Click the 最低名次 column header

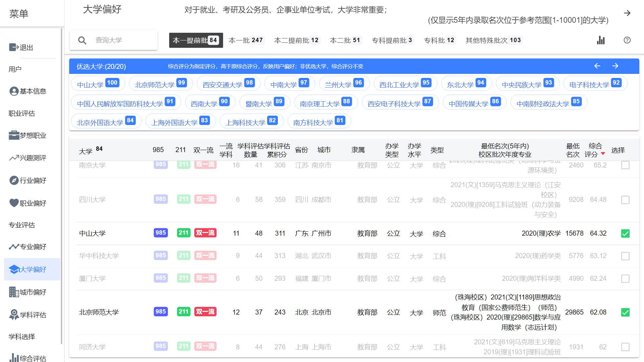point(573,150)
